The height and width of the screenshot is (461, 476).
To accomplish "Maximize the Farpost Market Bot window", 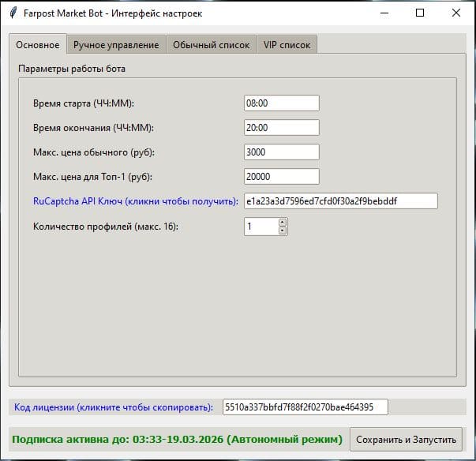I will tap(419, 13).
